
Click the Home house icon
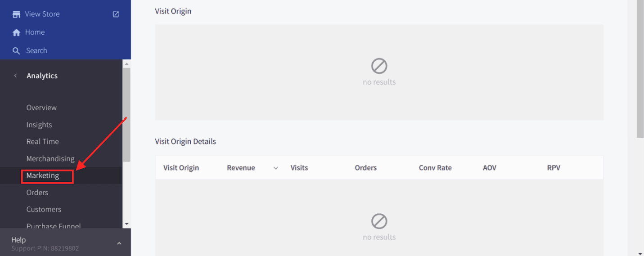pos(17,32)
